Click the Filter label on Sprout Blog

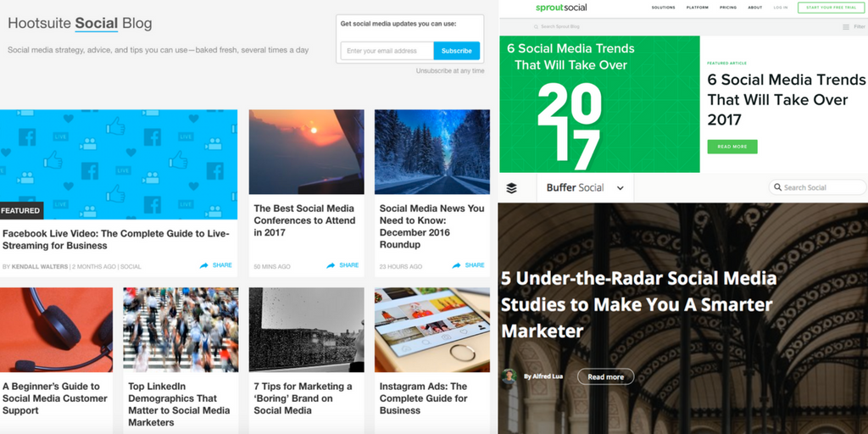860,26
